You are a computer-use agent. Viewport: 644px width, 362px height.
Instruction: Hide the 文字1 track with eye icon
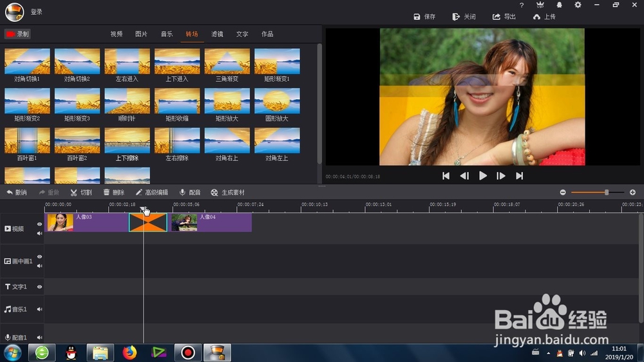click(x=39, y=287)
